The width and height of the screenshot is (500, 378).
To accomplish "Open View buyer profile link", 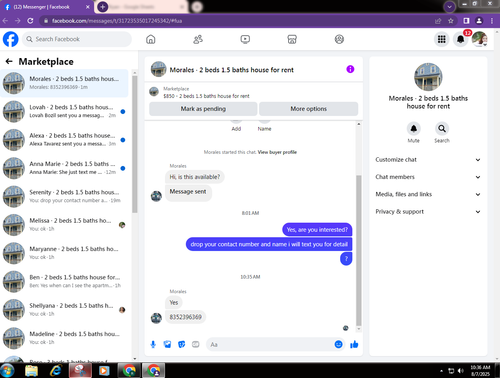I will (277, 152).
